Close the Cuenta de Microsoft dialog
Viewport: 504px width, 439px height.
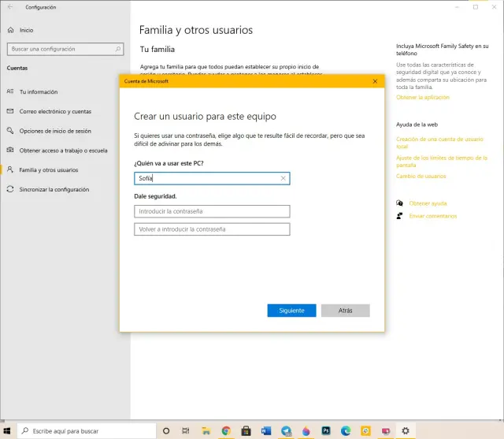coord(375,81)
